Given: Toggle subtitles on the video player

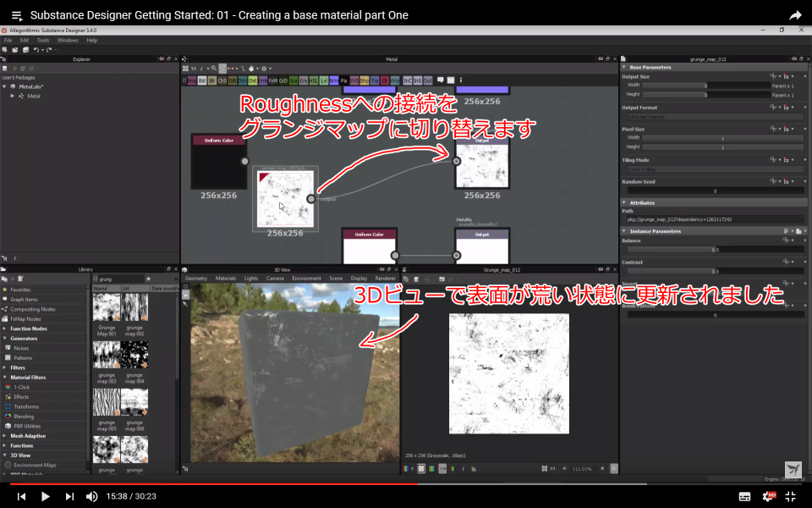Looking at the screenshot, I should click(x=744, y=496).
